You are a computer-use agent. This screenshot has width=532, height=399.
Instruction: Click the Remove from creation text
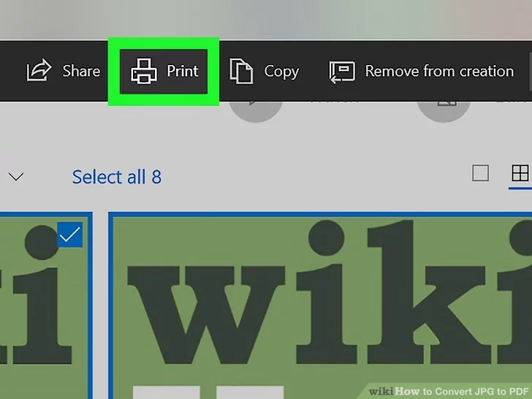[439, 71]
